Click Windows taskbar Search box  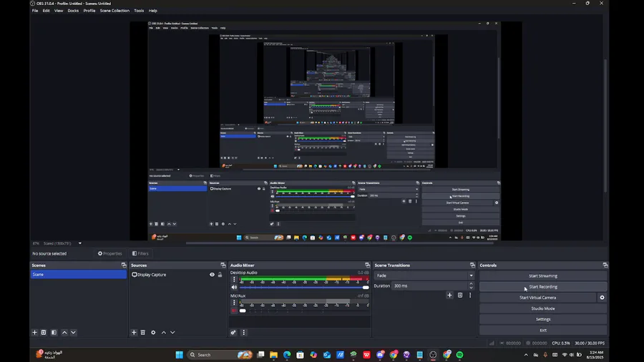coord(220,355)
